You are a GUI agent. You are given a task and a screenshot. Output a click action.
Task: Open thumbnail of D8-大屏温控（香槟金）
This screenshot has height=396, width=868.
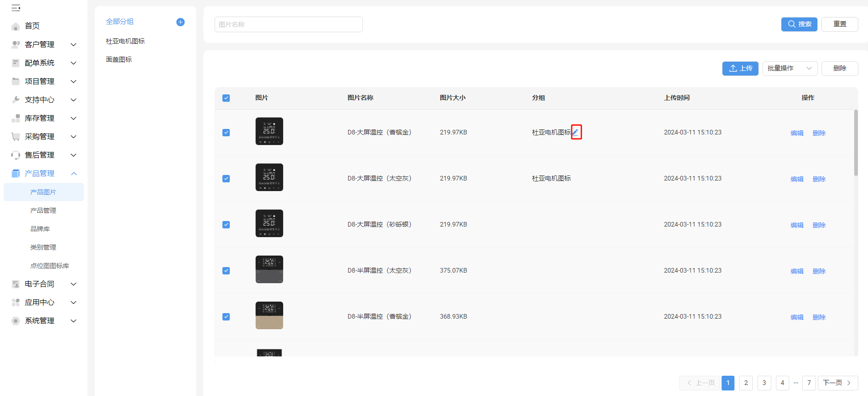click(x=269, y=131)
